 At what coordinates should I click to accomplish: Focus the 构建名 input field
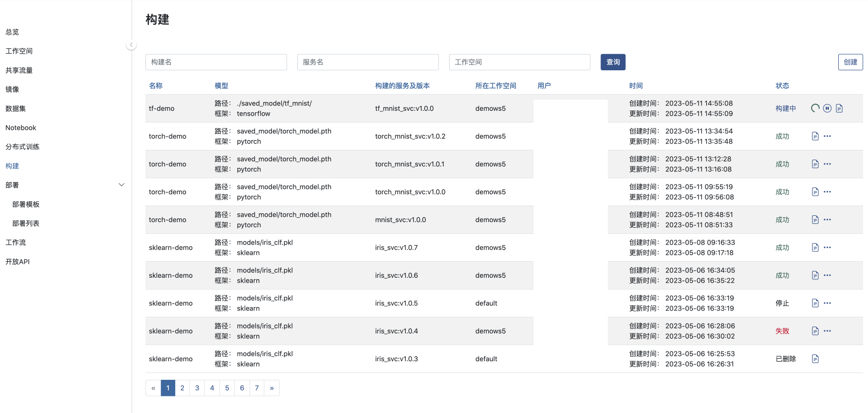(216, 62)
